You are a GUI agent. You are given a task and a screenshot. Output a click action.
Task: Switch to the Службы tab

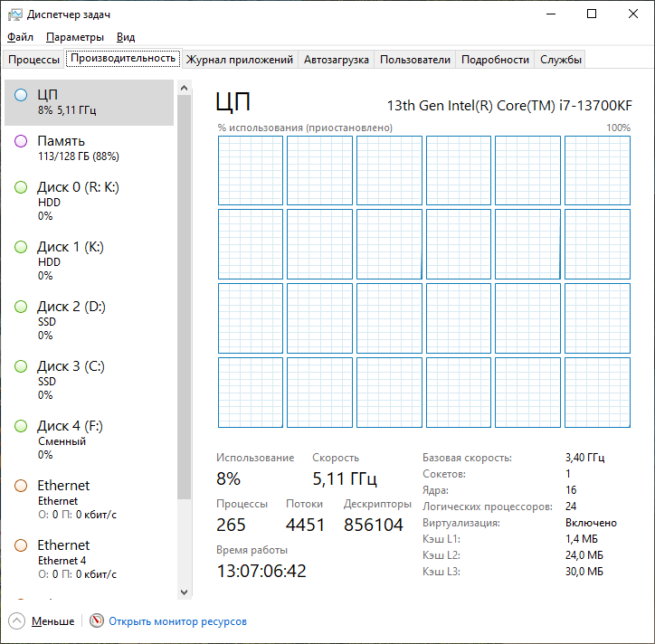(x=561, y=60)
